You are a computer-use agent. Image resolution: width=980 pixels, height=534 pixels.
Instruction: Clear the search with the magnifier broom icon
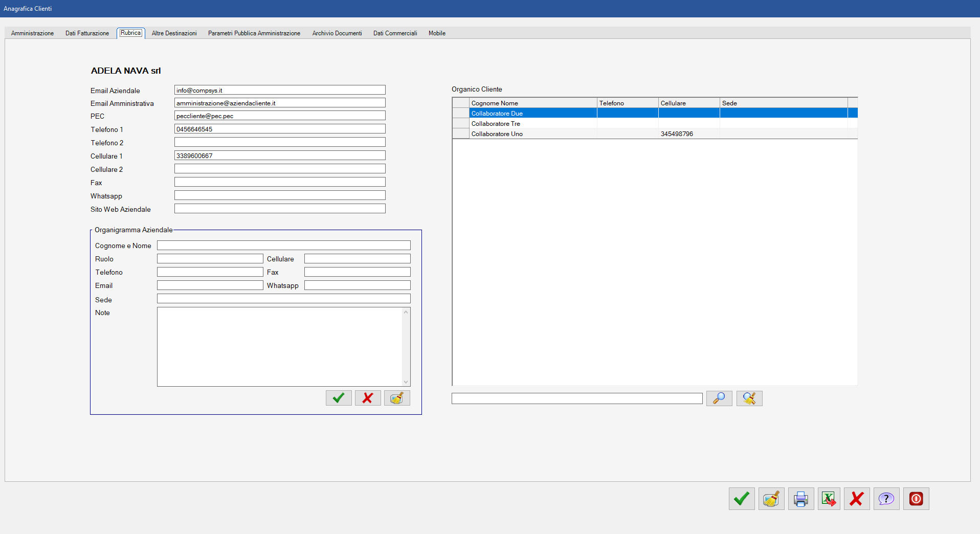click(x=749, y=398)
